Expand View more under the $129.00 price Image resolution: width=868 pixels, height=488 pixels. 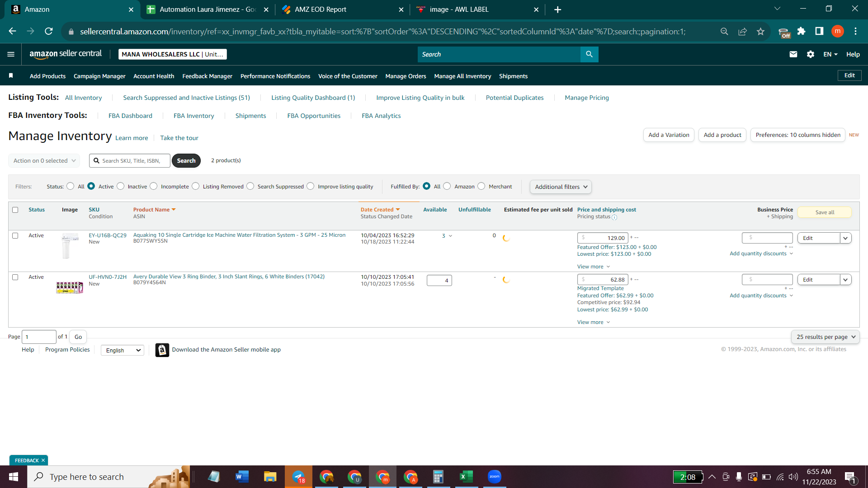594,267
